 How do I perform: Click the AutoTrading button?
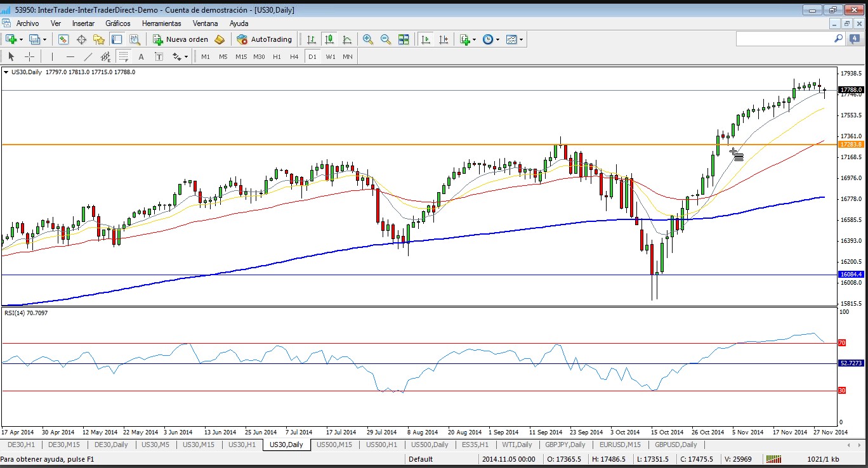click(x=265, y=39)
